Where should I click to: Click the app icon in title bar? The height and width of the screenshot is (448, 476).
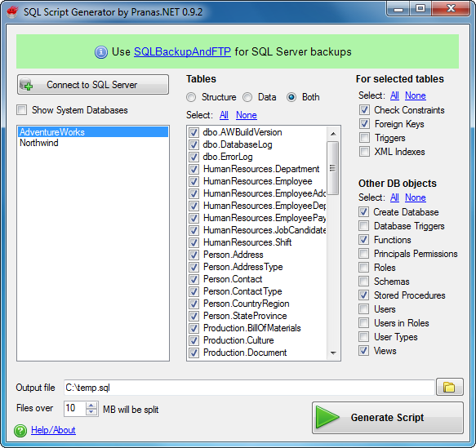point(12,11)
